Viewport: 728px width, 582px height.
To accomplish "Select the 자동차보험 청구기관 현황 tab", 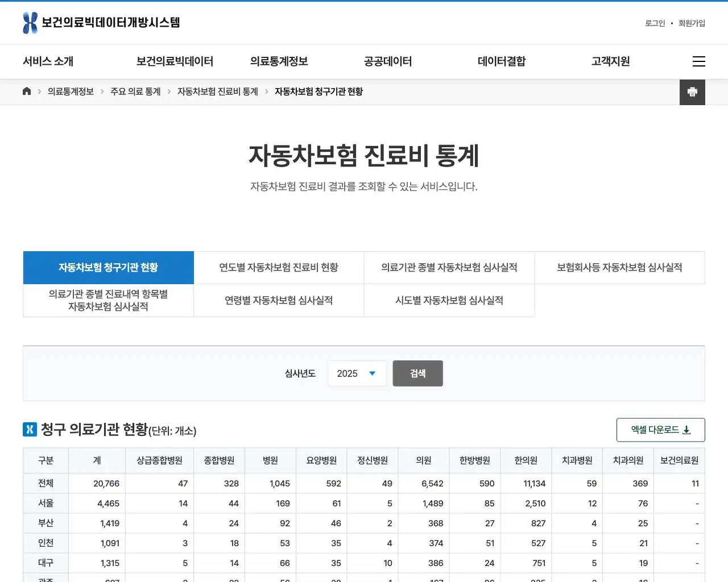I will [x=109, y=268].
